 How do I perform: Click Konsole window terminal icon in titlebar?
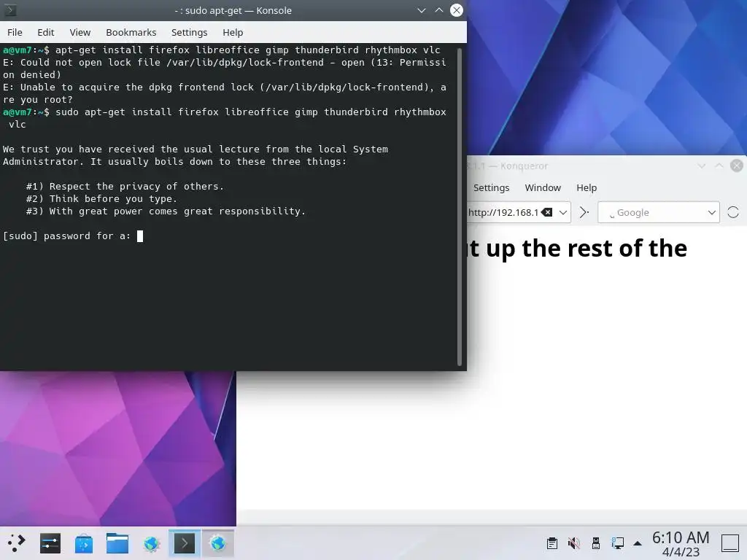10,10
